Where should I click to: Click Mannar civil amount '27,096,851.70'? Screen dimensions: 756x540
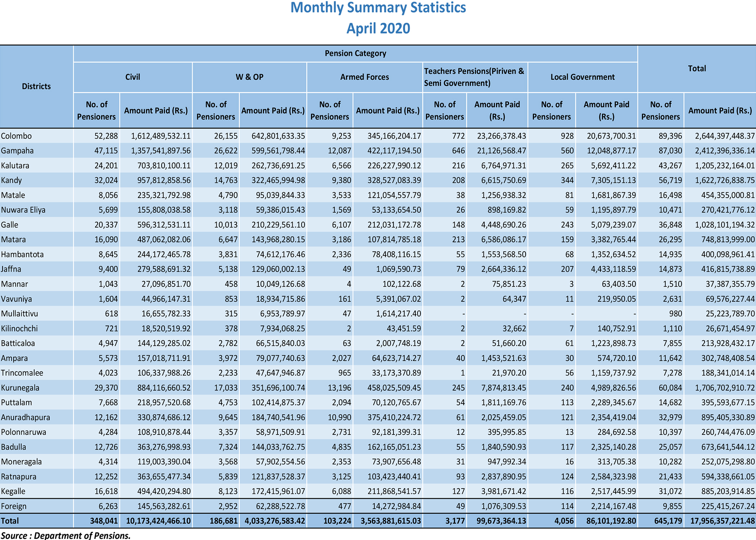(x=166, y=284)
